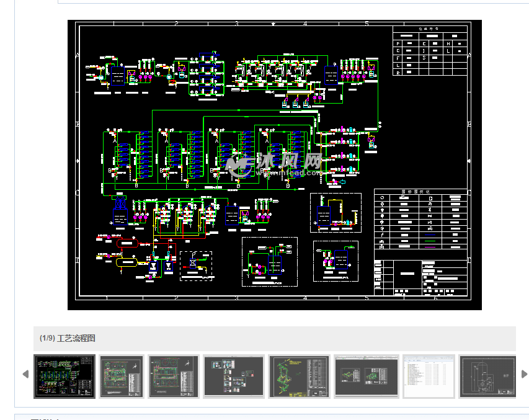Click the small dashed box with the X valve symbol
The width and height of the screenshot is (529, 420).
[195, 266]
